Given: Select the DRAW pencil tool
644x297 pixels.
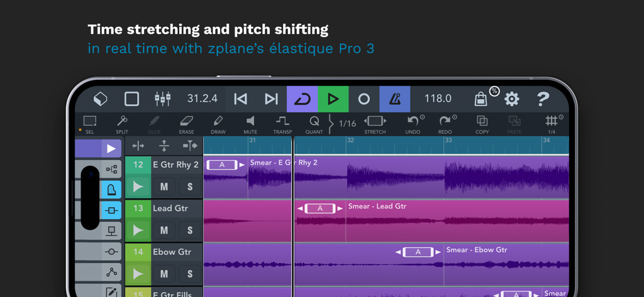Looking at the screenshot, I should pos(218,125).
